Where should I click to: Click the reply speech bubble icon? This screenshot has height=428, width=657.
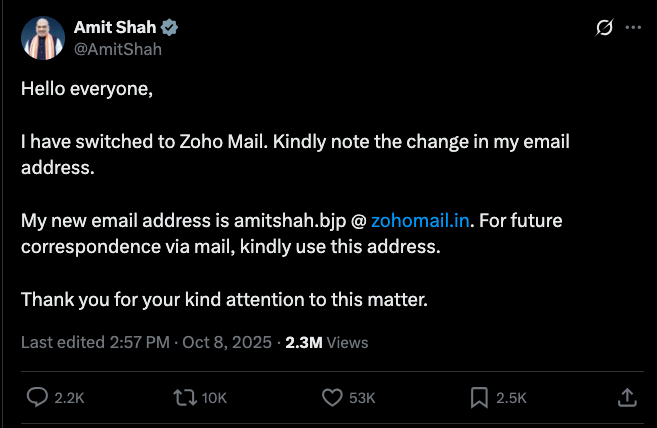37,398
